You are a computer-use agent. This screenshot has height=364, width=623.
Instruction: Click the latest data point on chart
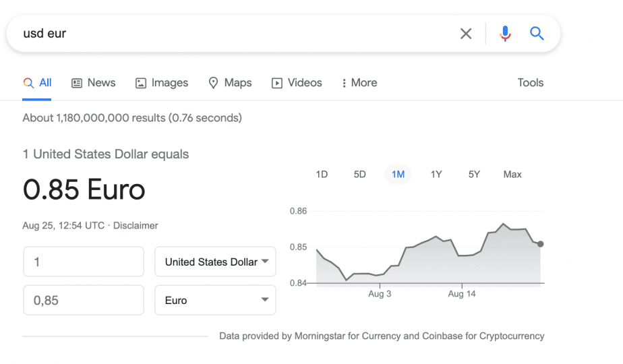(x=540, y=244)
